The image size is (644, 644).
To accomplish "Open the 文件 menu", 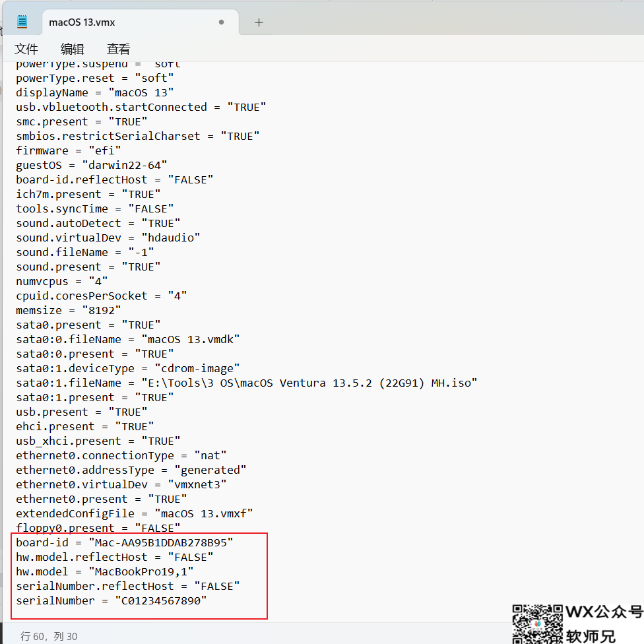I will [x=26, y=49].
